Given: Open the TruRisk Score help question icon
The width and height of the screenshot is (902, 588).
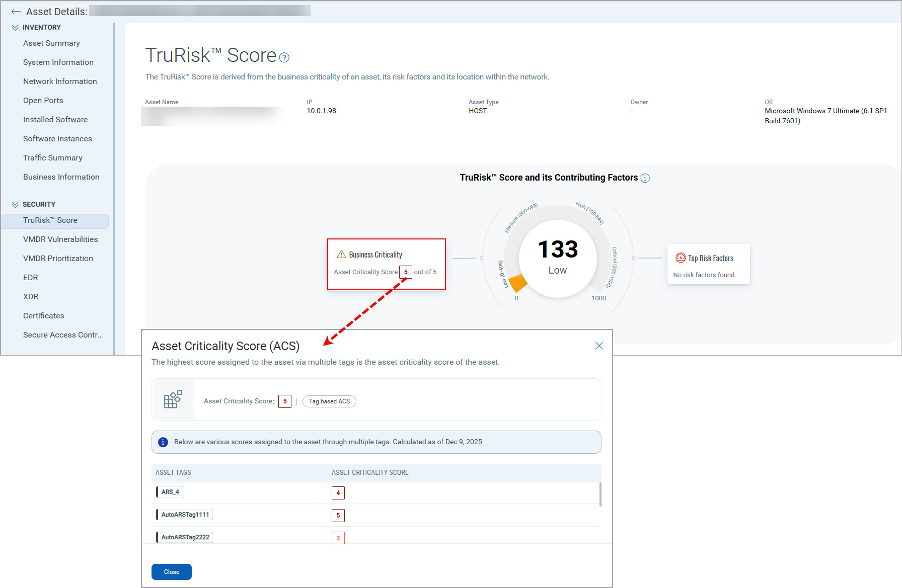Looking at the screenshot, I should (x=284, y=57).
